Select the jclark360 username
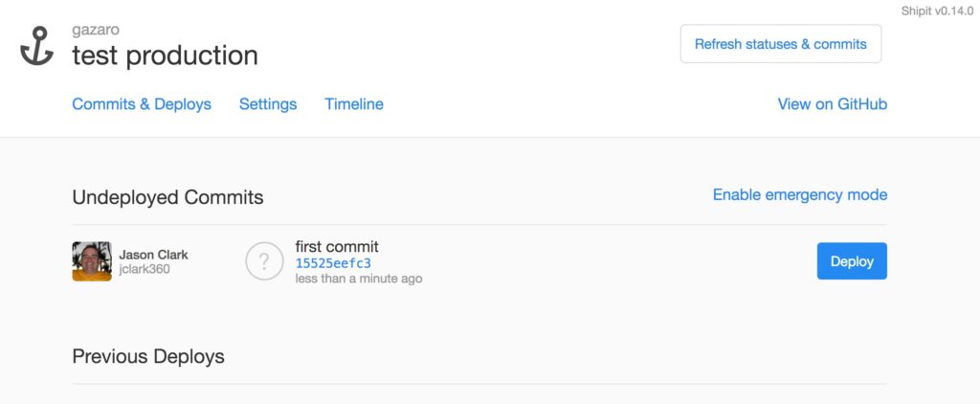 pyautogui.click(x=145, y=269)
